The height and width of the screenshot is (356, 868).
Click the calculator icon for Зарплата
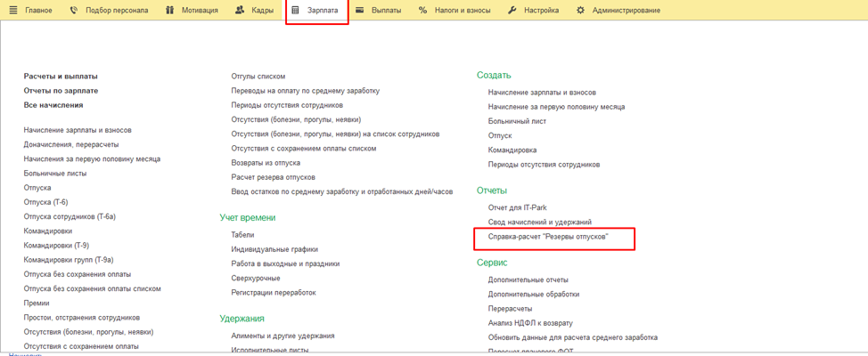point(296,11)
